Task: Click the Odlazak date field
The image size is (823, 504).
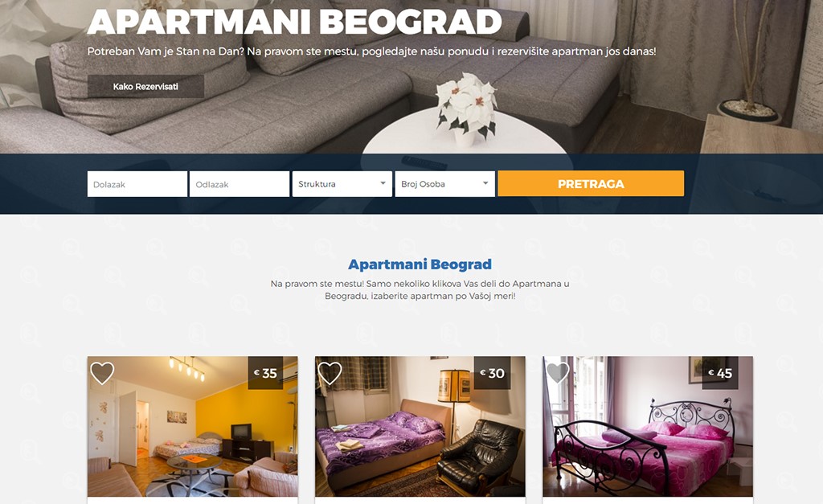Action: (x=240, y=184)
